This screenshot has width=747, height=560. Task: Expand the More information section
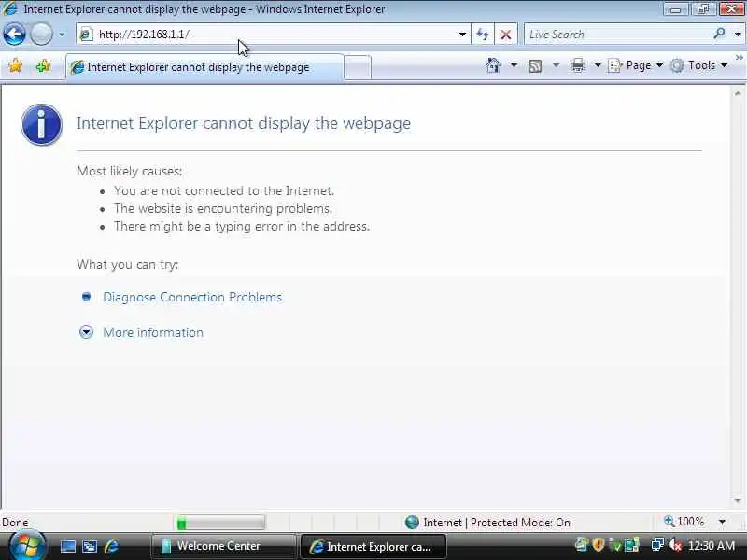click(86, 332)
